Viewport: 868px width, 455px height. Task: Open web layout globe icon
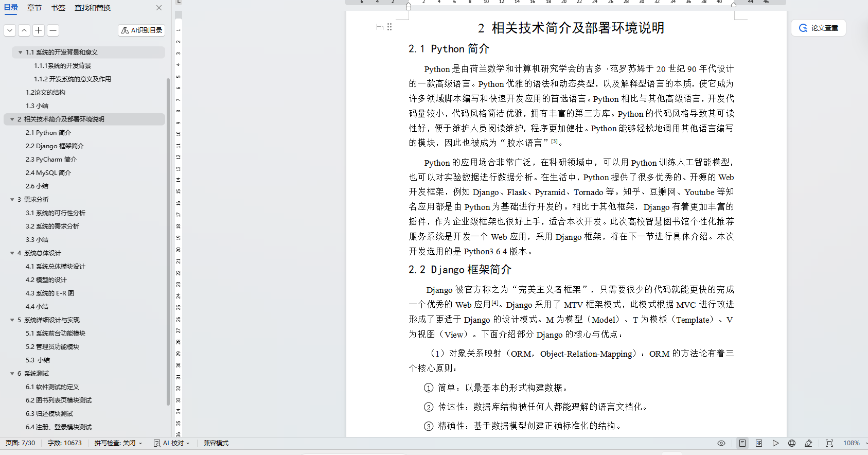coord(792,443)
